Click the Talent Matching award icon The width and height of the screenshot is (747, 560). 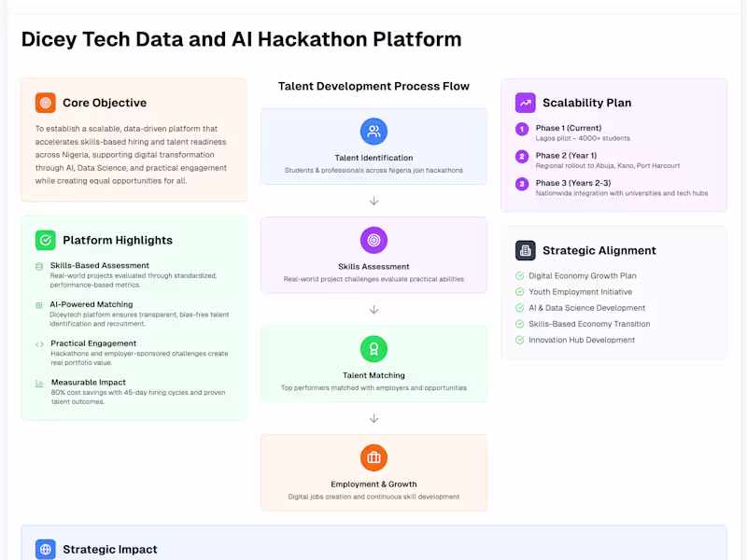pyautogui.click(x=373, y=349)
